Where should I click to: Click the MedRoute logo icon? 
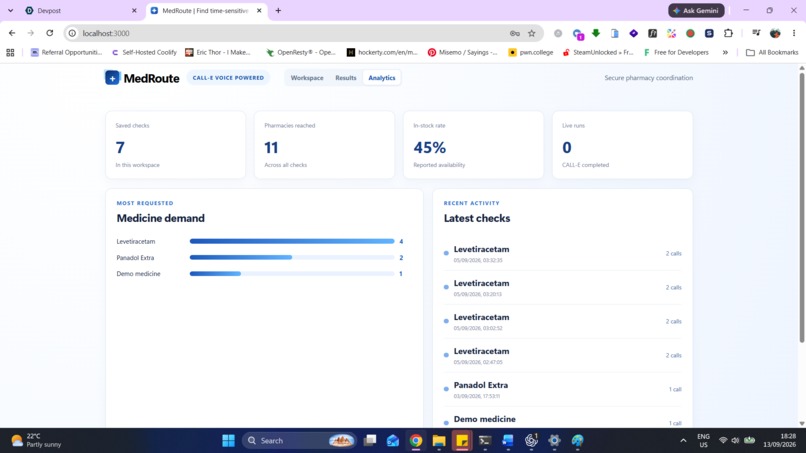112,78
